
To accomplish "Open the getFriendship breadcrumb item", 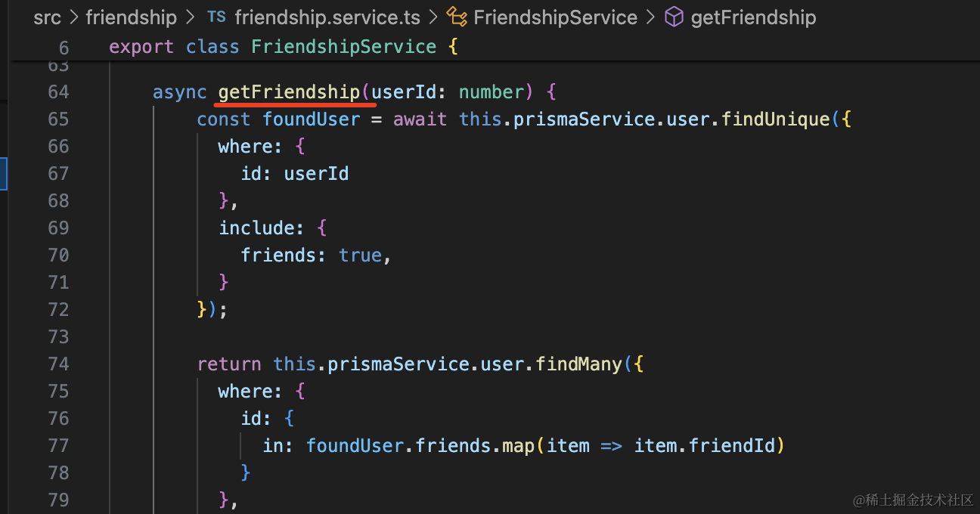I will pyautogui.click(x=753, y=17).
